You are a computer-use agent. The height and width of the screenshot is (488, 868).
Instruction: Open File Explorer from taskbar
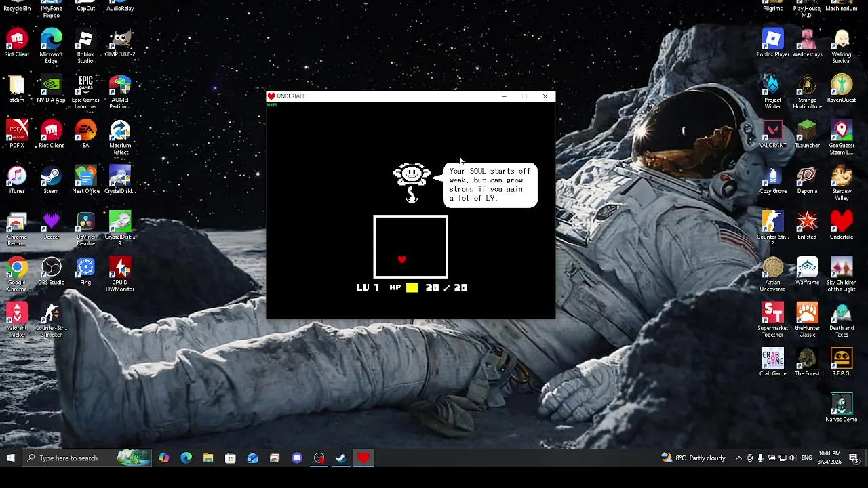click(208, 458)
